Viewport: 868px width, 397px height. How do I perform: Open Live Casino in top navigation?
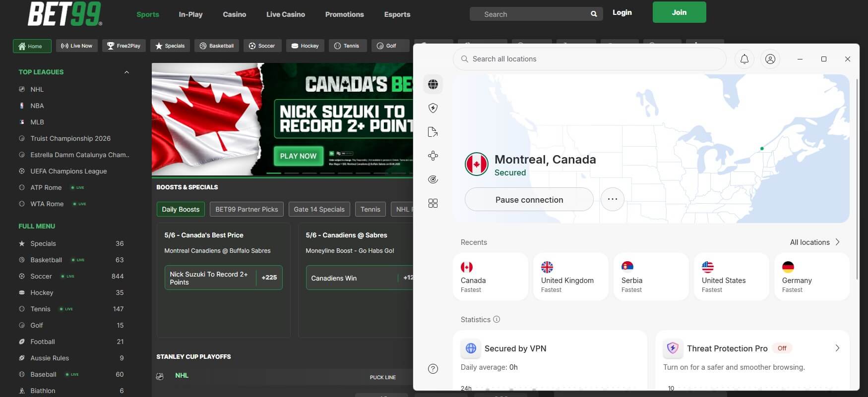286,14
